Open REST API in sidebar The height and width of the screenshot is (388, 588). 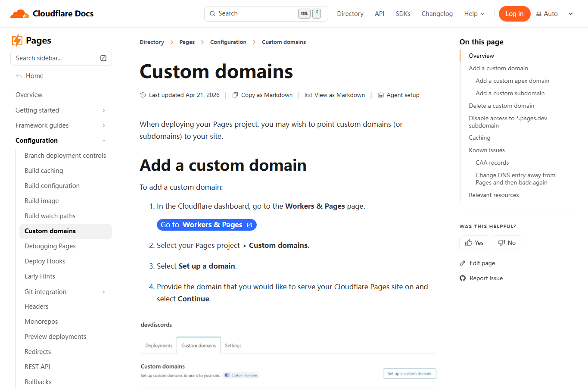coord(37,367)
